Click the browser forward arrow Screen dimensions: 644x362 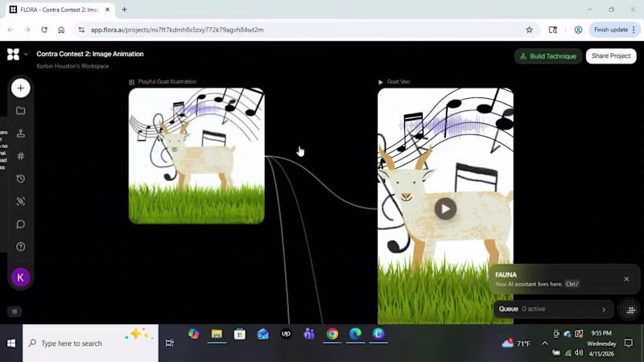tap(27, 30)
